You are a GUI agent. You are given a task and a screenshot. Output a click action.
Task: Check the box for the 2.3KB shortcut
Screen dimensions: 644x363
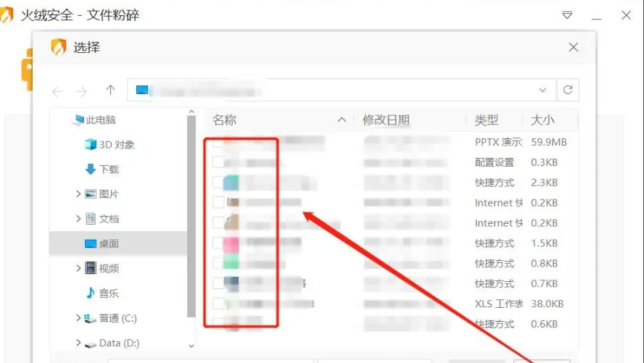pyautogui.click(x=218, y=182)
